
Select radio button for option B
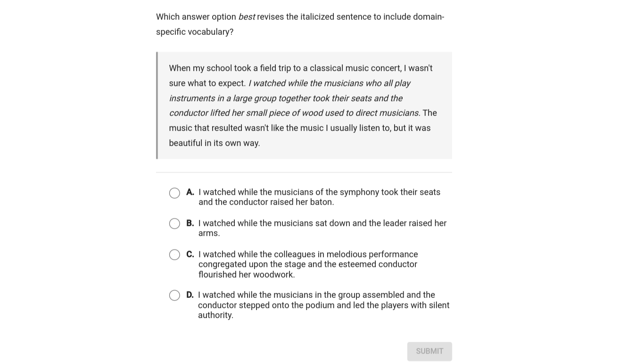tap(174, 223)
